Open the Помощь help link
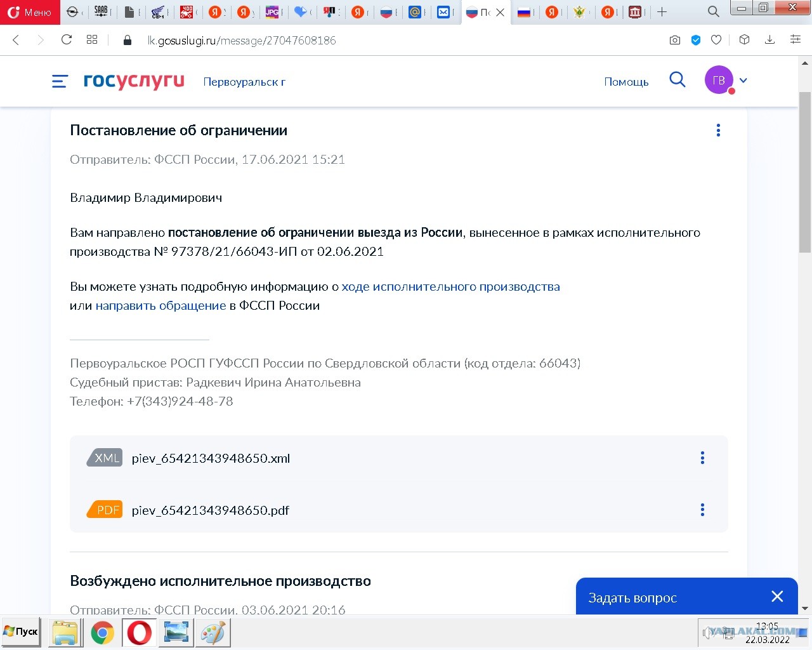Screen dimensions: 812x650 click(x=626, y=82)
